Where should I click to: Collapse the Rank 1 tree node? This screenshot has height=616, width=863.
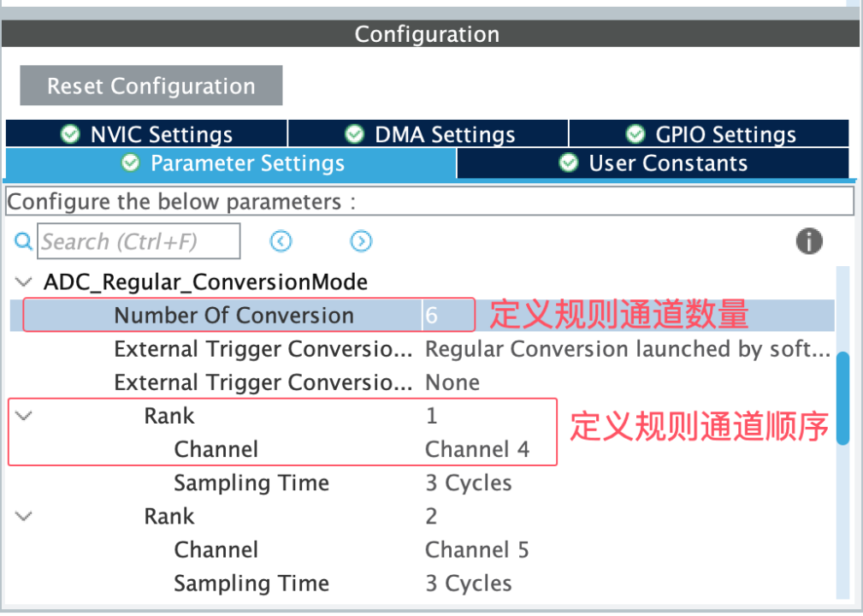24,416
